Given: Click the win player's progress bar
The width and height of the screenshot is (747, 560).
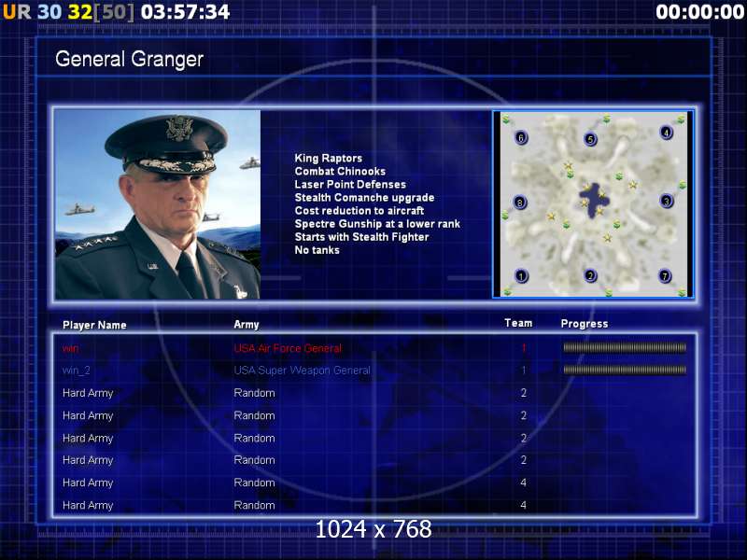Looking at the screenshot, I should click(x=625, y=347).
